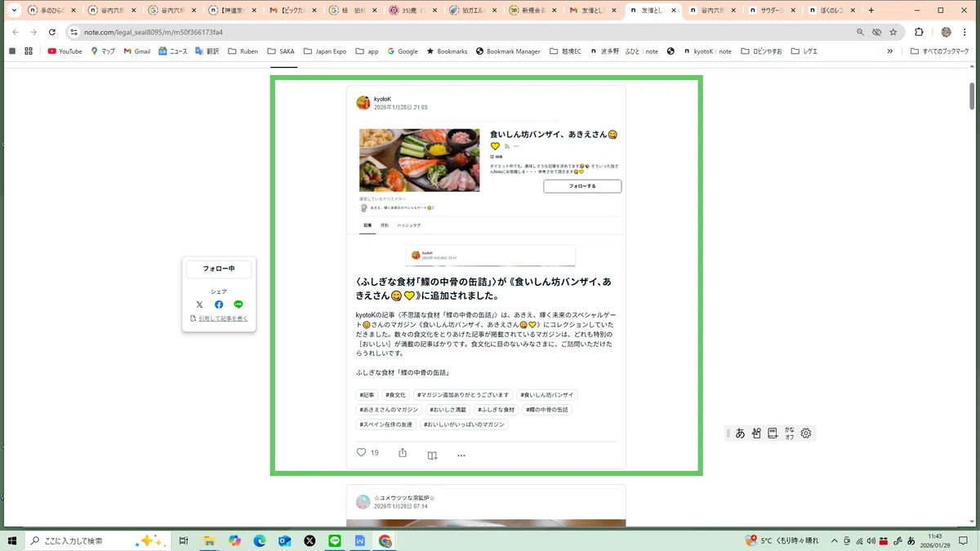The image size is (980, 551).
Task: Share on X from the share panel
Action: (x=199, y=304)
